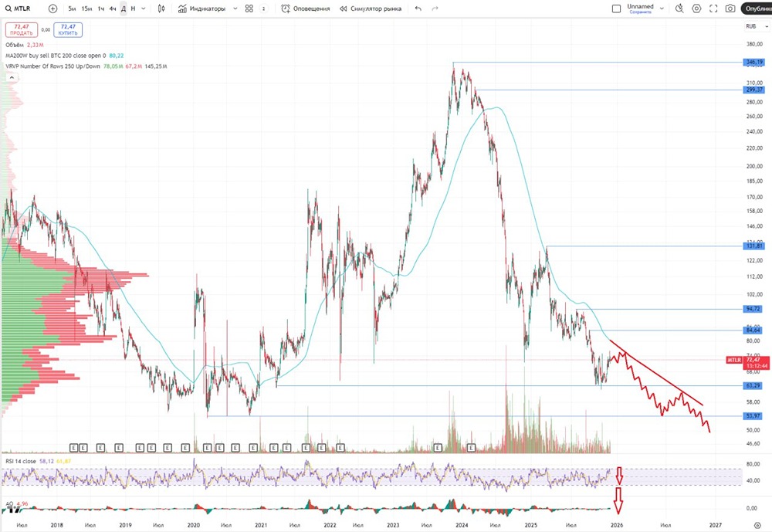Expand the dropdown arrow beside Индикаторы
The width and height of the screenshot is (772, 532).
pos(235,8)
